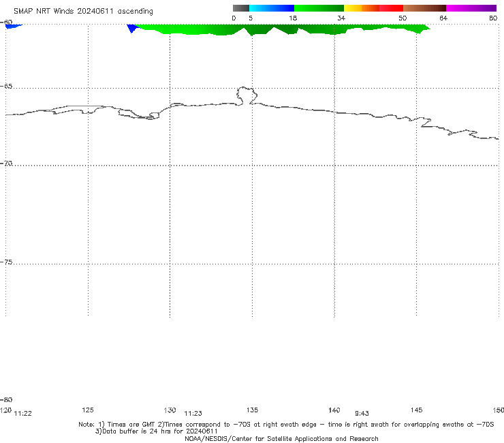This screenshot has width=504, height=443.
Task: Click the blue wind patch near 128 longitude
Action: [131, 28]
